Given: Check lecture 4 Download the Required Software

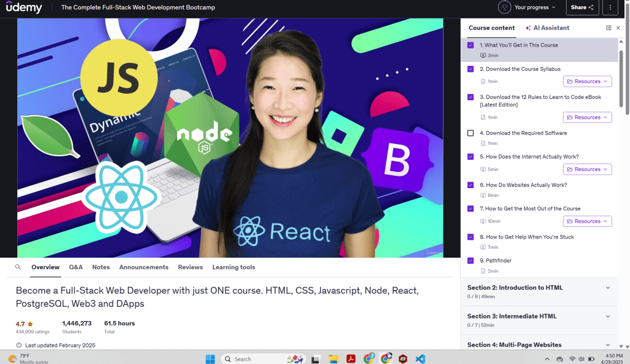Looking at the screenshot, I should pyautogui.click(x=471, y=133).
